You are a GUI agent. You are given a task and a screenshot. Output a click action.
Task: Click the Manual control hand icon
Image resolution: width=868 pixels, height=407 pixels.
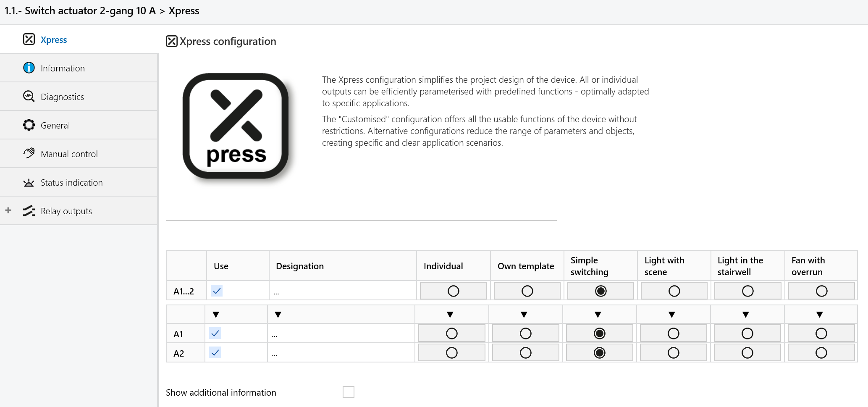click(29, 153)
